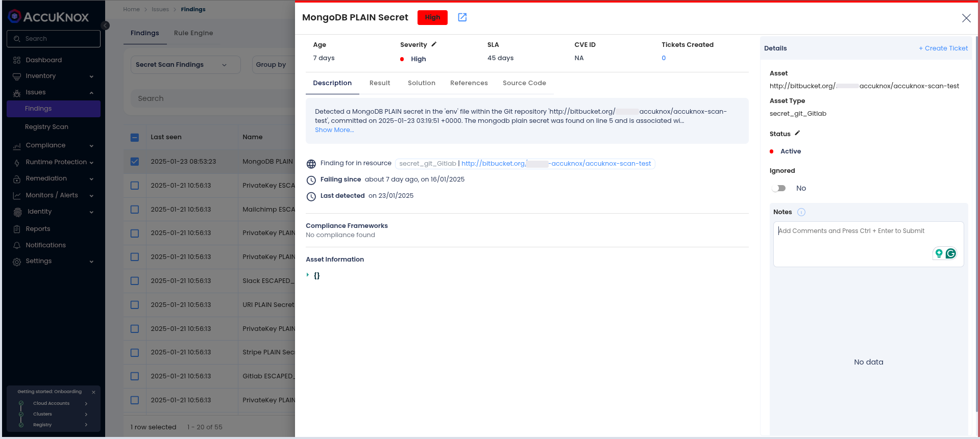The image size is (980, 439).
Task: Check the URI PLAIN Secret row checkbox
Action: [135, 305]
